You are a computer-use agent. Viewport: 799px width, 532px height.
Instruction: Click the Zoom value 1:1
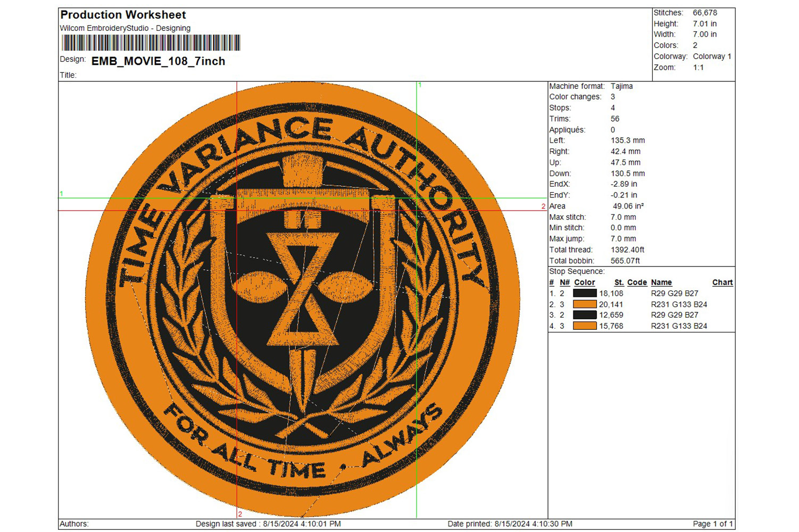(x=698, y=68)
